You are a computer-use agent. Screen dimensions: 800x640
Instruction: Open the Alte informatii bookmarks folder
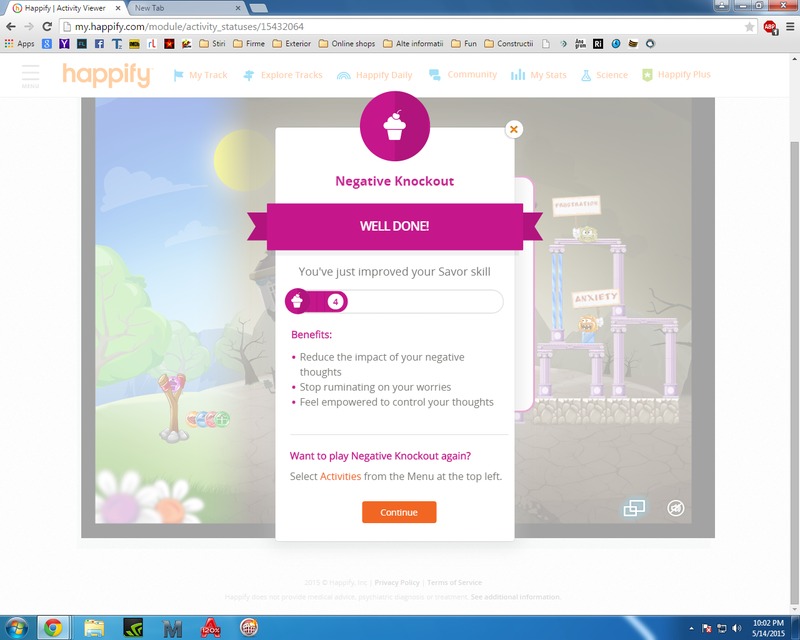coord(413,44)
